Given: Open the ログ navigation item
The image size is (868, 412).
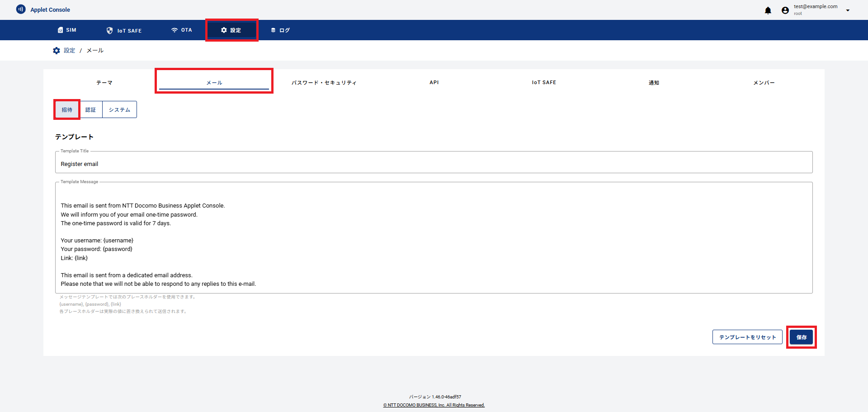Looking at the screenshot, I should (x=280, y=30).
